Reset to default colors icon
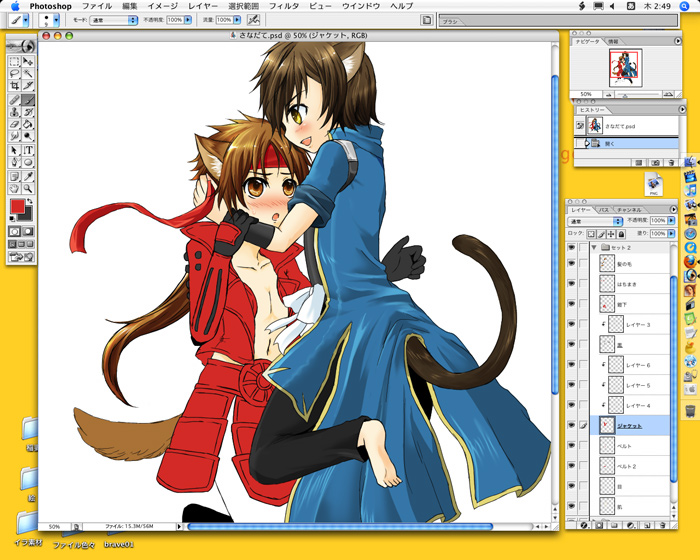 tap(12, 218)
